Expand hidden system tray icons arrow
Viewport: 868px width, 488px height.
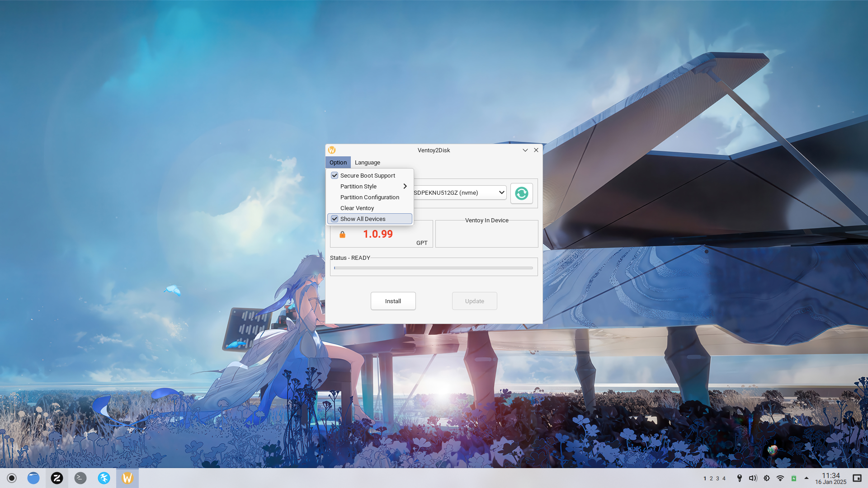807,478
